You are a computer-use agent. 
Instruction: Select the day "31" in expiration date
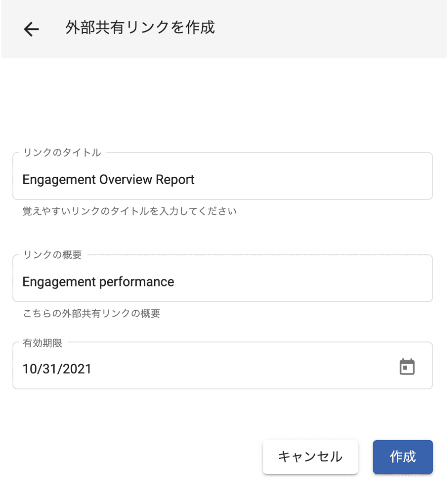click(x=49, y=369)
